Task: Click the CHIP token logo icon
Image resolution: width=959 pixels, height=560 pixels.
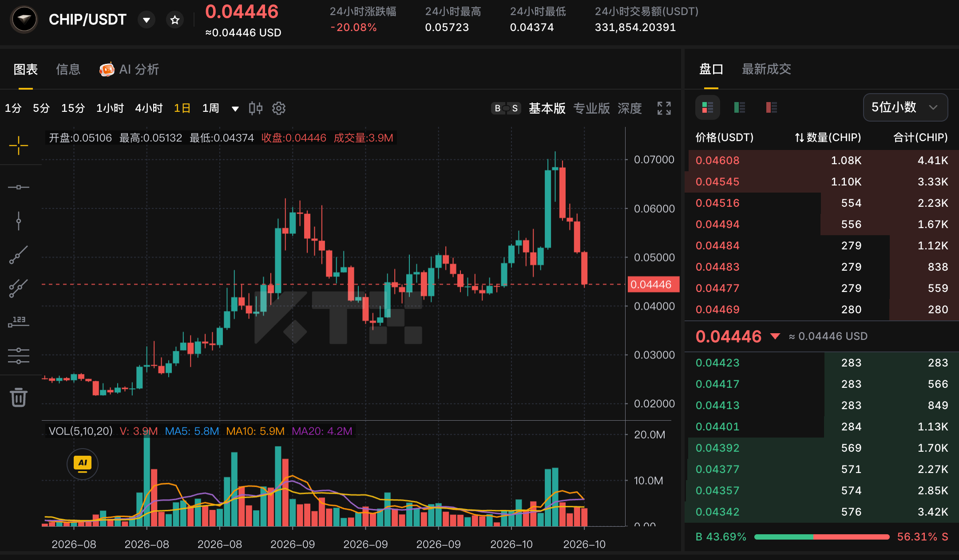Action: point(24,20)
